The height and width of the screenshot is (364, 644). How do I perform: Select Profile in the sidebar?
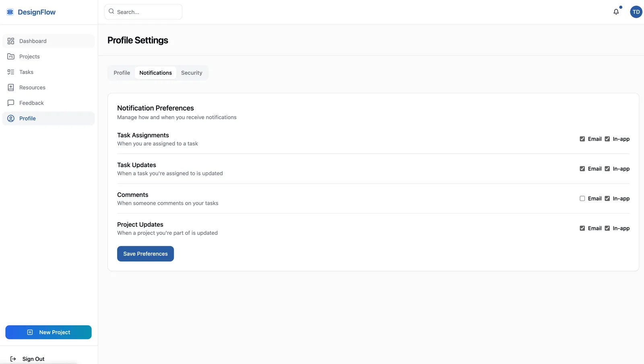coord(49,118)
